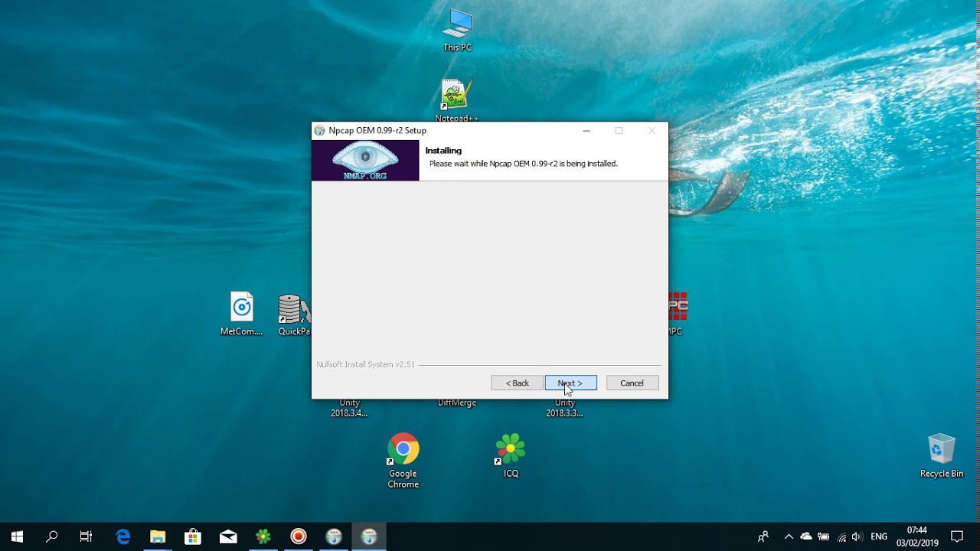The height and width of the screenshot is (551, 980).
Task: Select the Recycle Bin icon
Action: (x=942, y=456)
